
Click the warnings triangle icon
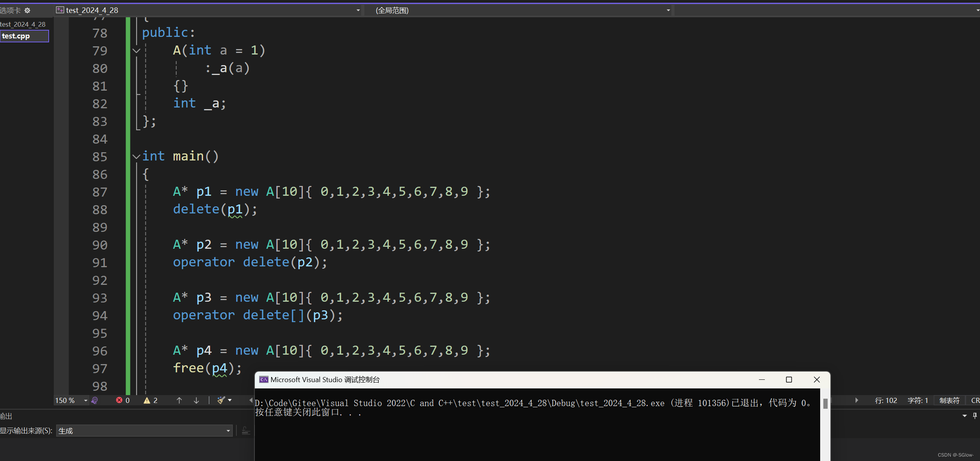point(147,400)
